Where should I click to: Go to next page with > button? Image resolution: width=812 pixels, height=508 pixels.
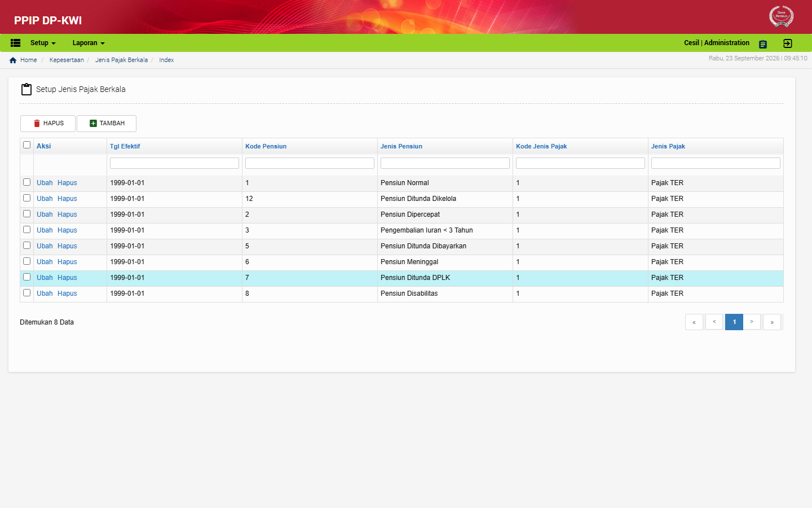[x=752, y=322]
